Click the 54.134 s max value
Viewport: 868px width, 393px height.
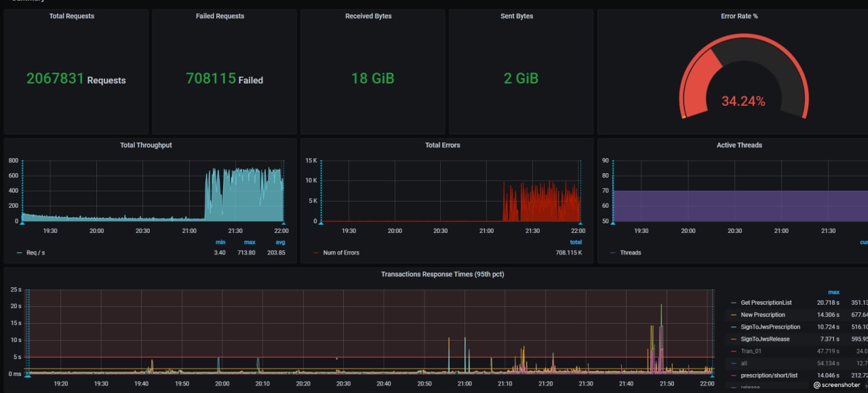(828, 364)
